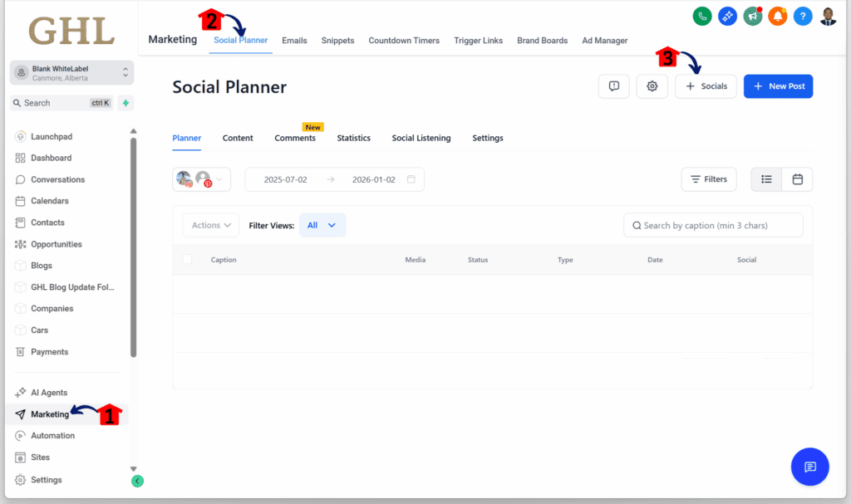Click the date range picker field
Image resolution: width=851 pixels, height=504 pixels.
coord(334,179)
